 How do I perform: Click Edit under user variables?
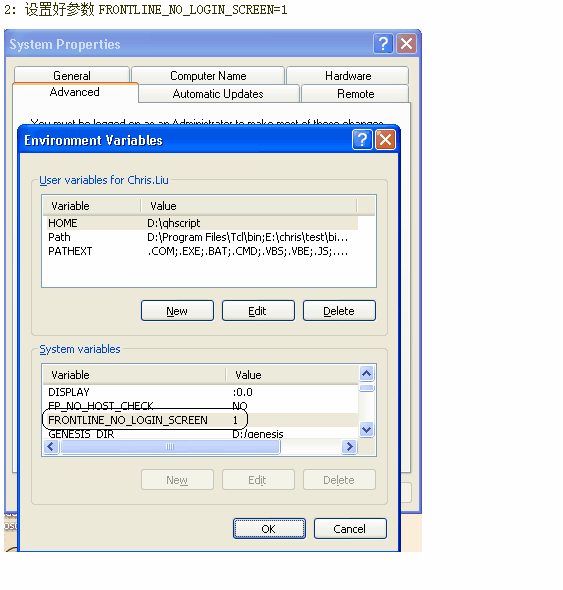pos(258,311)
